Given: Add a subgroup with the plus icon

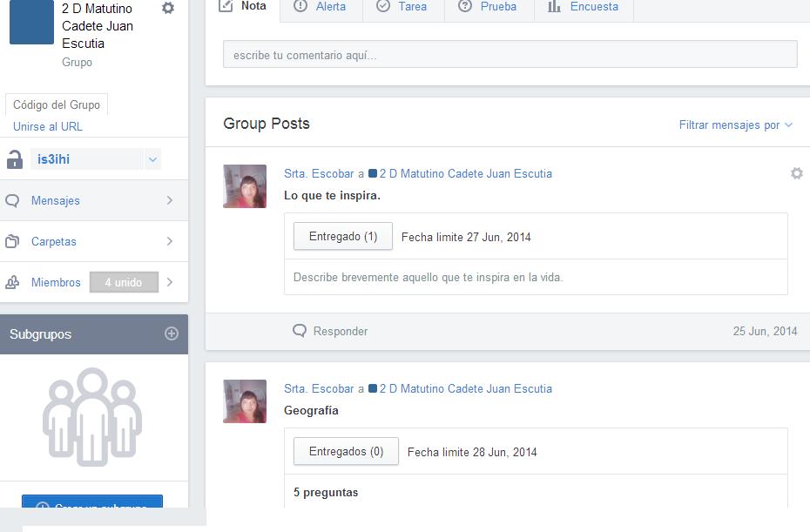Looking at the screenshot, I should click(172, 333).
